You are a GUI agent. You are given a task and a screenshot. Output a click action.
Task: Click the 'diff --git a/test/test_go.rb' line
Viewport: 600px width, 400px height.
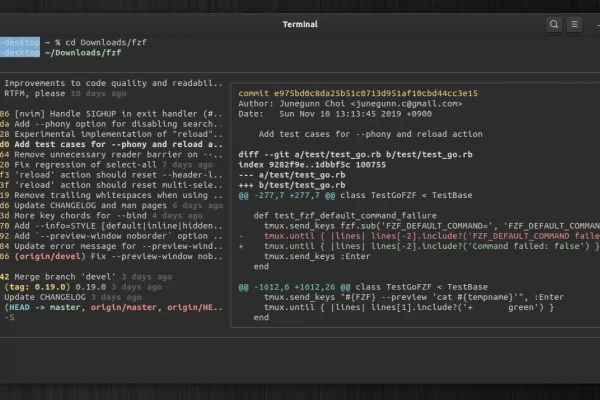point(355,155)
